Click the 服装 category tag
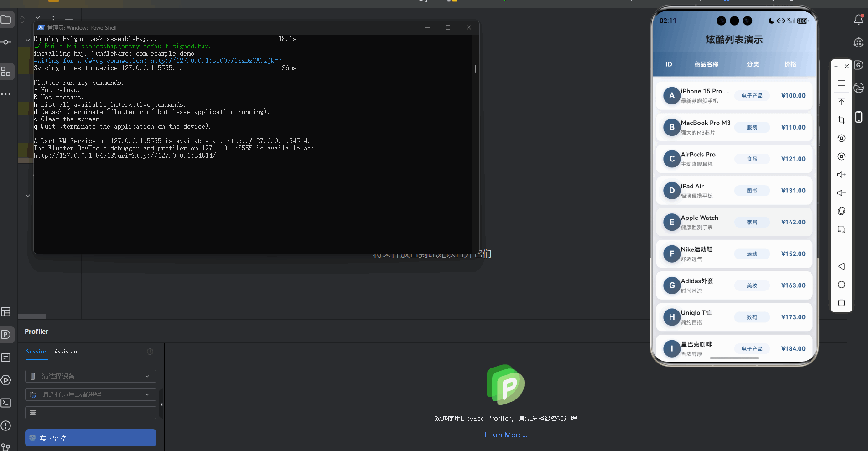Screen dimensions: 868x451 [752, 127]
